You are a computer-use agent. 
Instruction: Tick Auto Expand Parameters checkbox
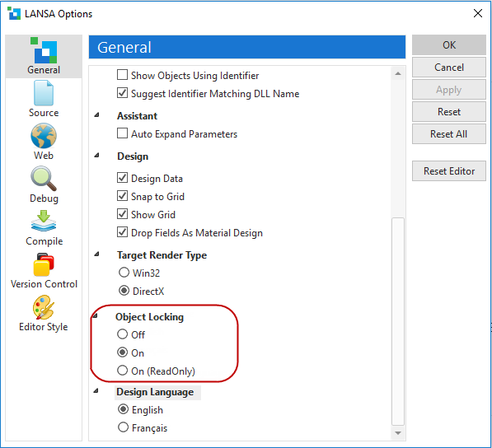[122, 133]
